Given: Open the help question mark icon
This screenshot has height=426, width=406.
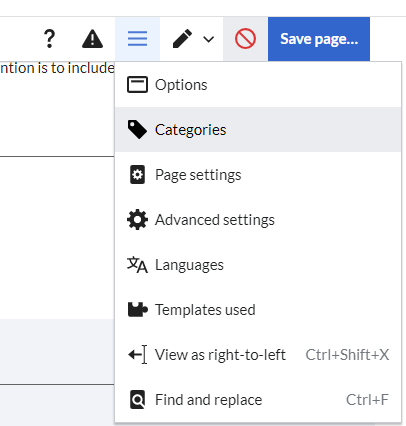Looking at the screenshot, I should 49,39.
